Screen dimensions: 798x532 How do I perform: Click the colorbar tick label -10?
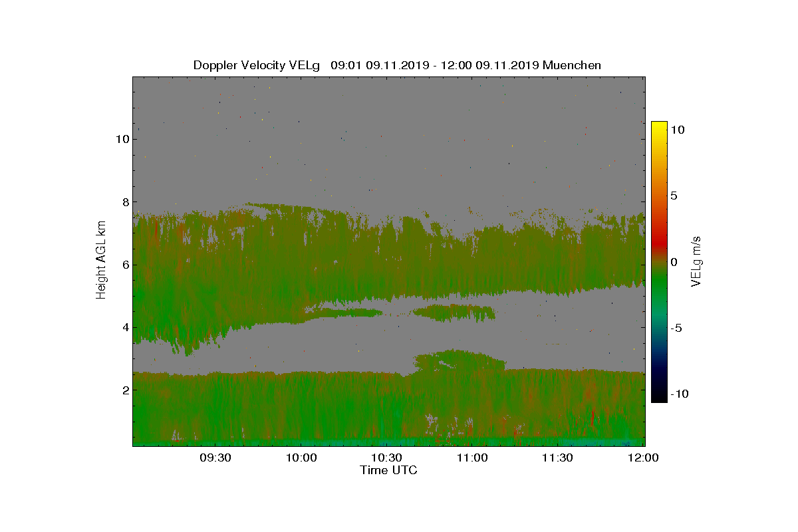click(x=678, y=394)
